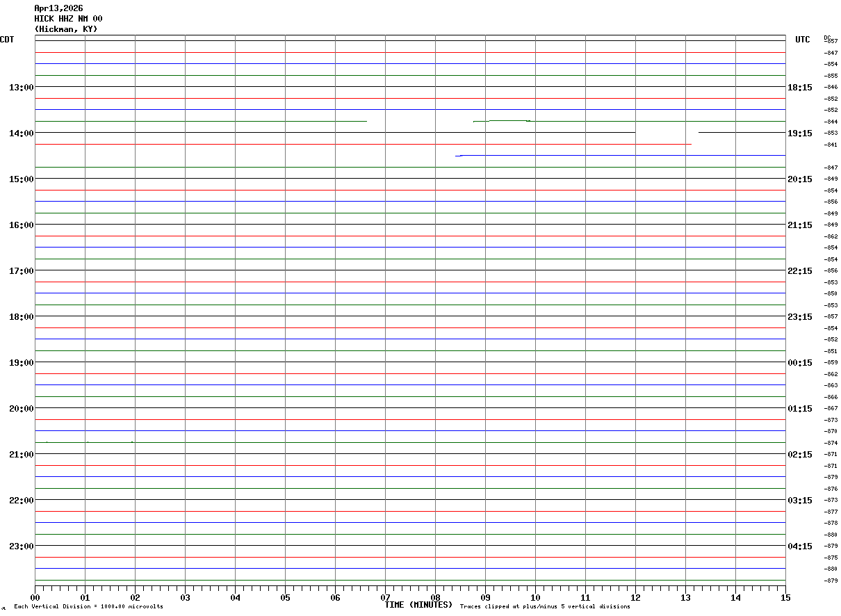The height and width of the screenshot is (616, 841).
Task: Click minute tick label 03
Action: point(185,597)
